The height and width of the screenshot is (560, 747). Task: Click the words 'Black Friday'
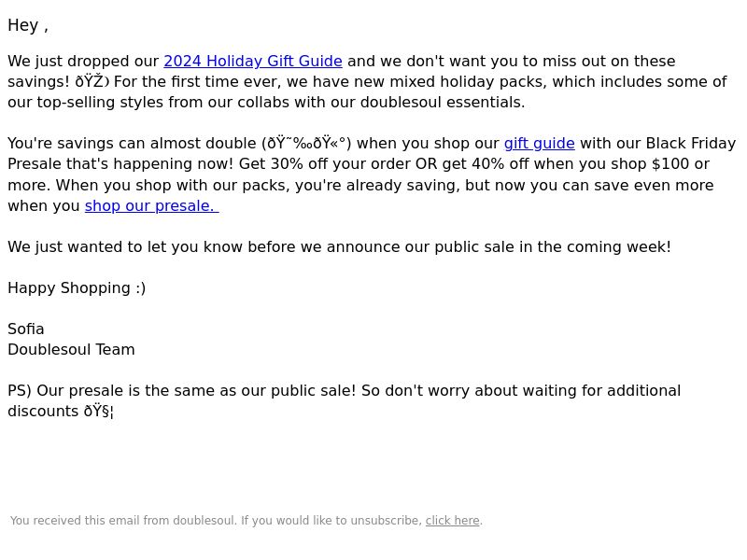point(691,144)
